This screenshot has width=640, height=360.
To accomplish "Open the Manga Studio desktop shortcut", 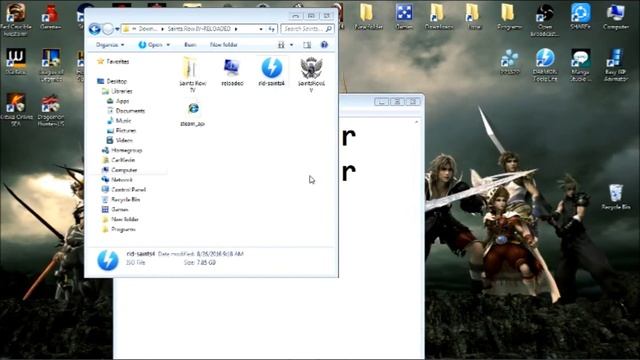I will (x=580, y=64).
